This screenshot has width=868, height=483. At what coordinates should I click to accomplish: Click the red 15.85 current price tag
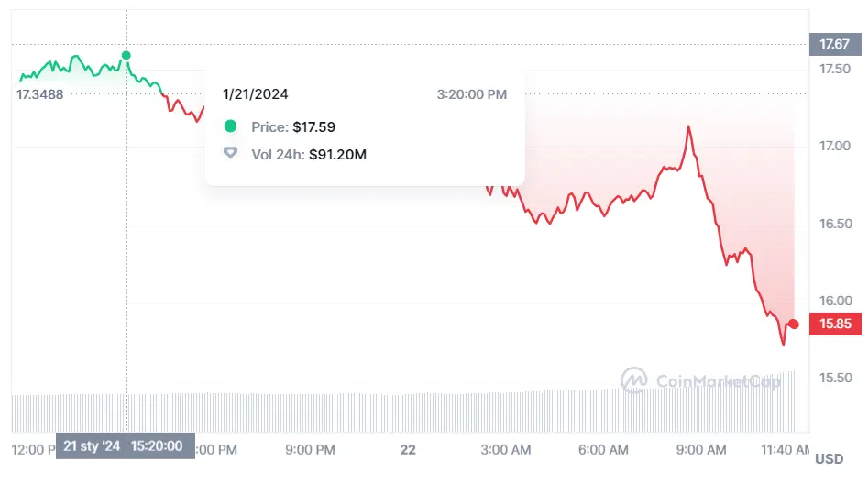pyautogui.click(x=834, y=324)
